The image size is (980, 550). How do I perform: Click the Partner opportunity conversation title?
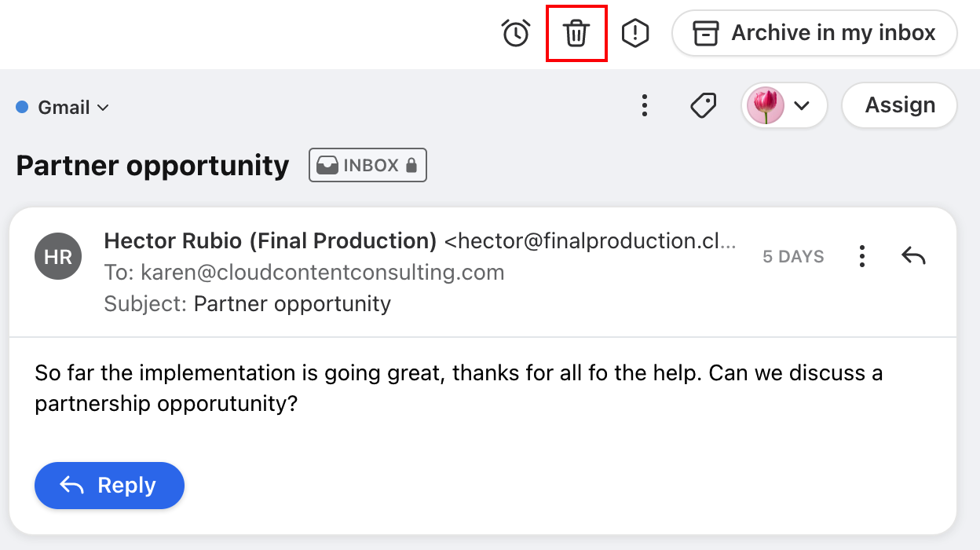(x=153, y=166)
